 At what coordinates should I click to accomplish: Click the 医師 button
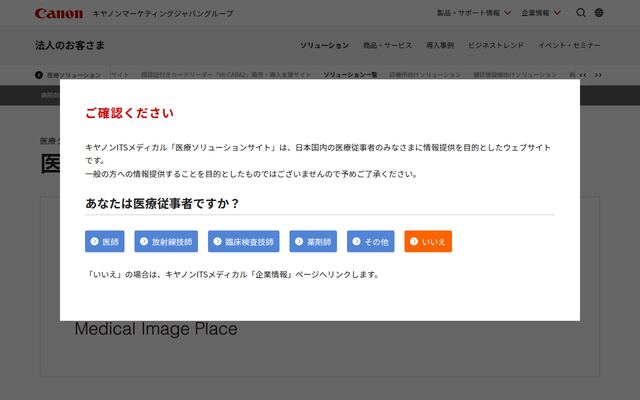(104, 241)
